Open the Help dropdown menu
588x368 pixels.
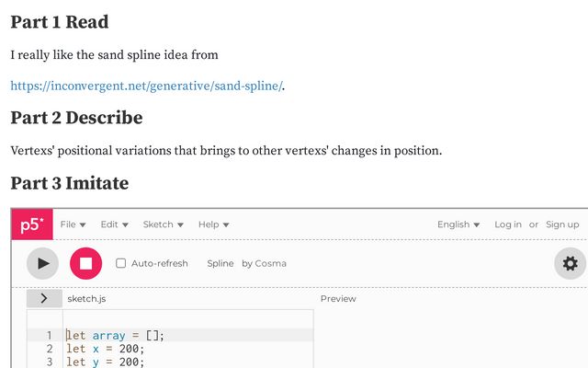tap(213, 224)
